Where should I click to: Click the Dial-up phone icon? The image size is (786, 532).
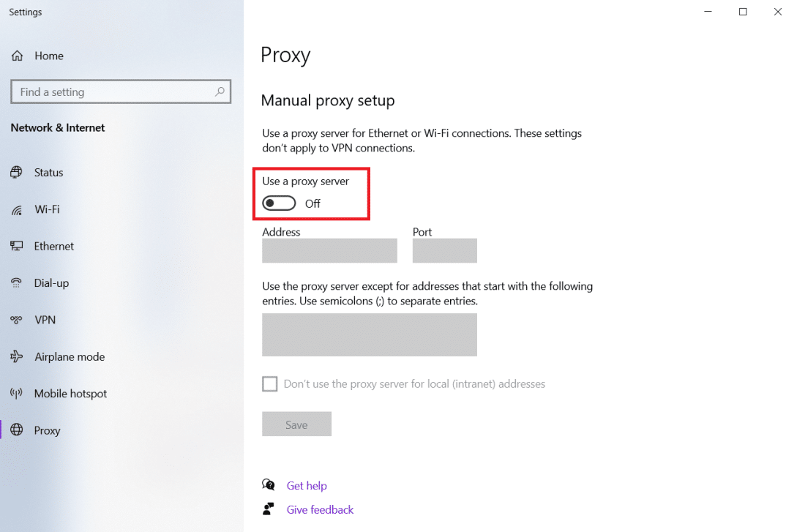pos(17,282)
